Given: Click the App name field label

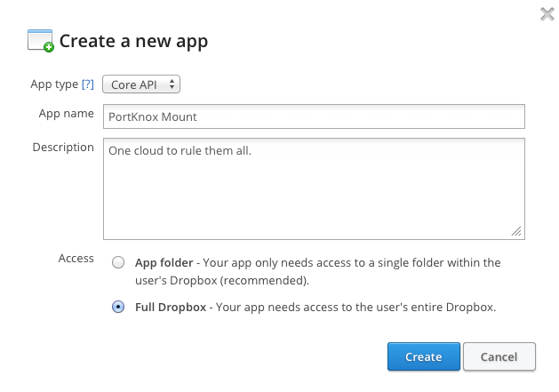Looking at the screenshot, I should point(67,114).
